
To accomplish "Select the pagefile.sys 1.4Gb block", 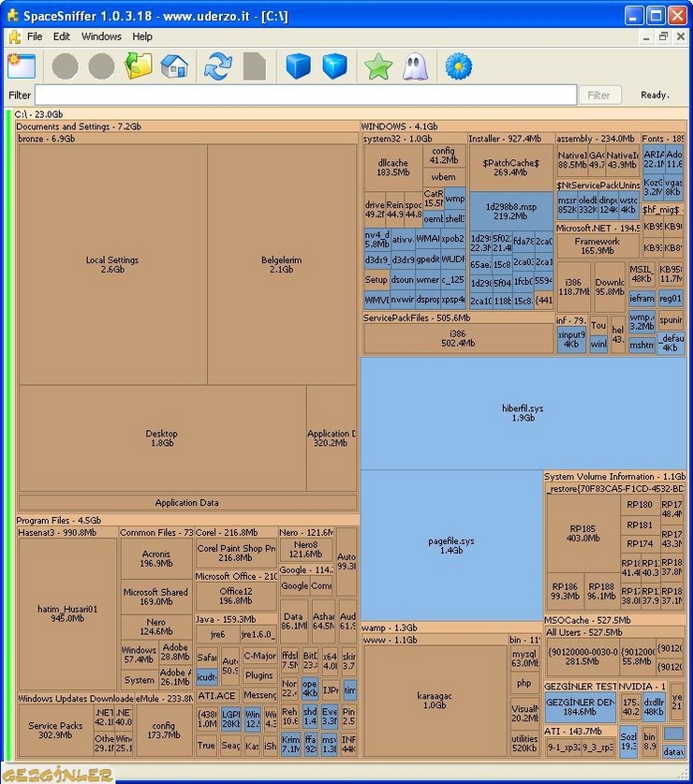I will 451,545.
